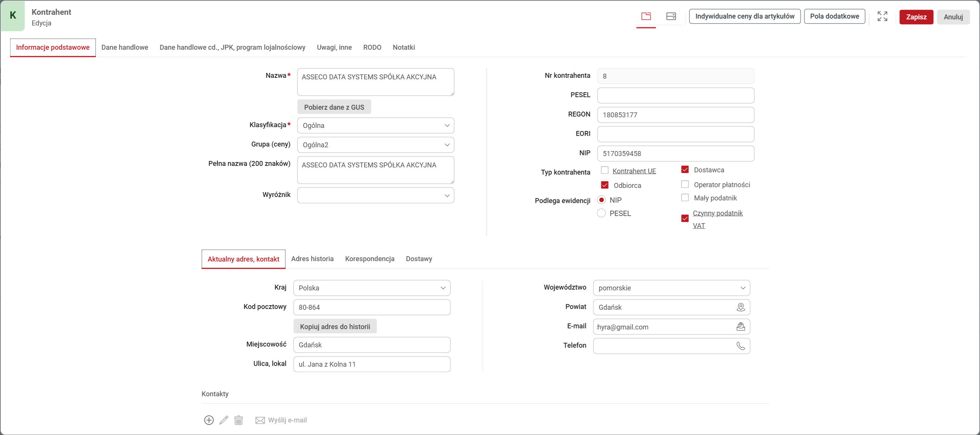This screenshot has width=980, height=435.
Task: Click the mail icon in E-mail field
Action: pos(740,326)
